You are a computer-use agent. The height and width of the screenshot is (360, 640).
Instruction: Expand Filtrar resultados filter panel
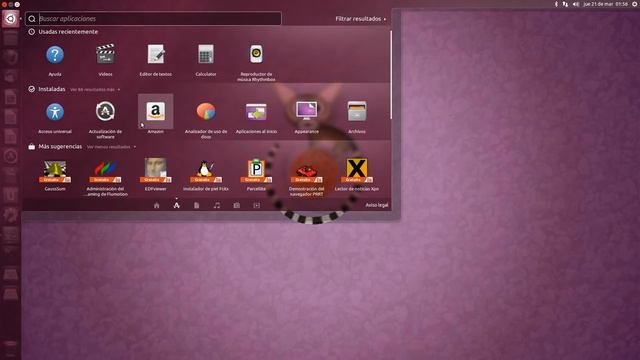360,19
